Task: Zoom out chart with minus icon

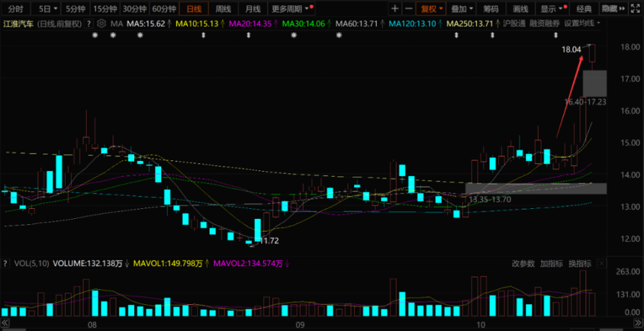Action: click(409, 9)
